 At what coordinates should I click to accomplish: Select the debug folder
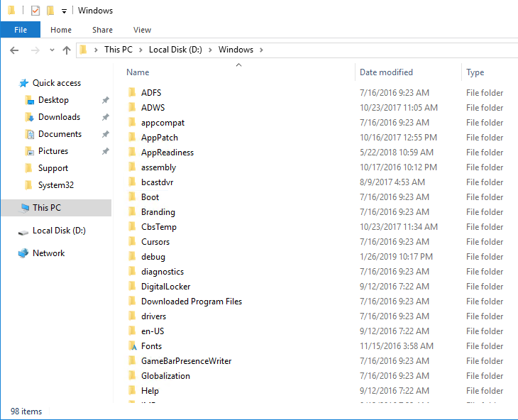click(153, 257)
